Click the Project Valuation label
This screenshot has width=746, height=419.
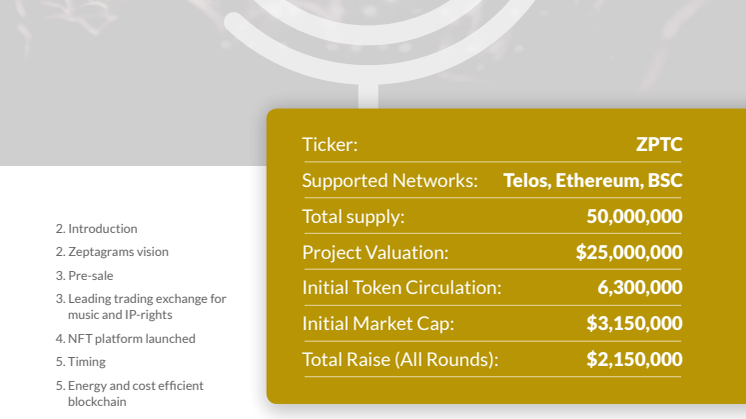point(375,252)
